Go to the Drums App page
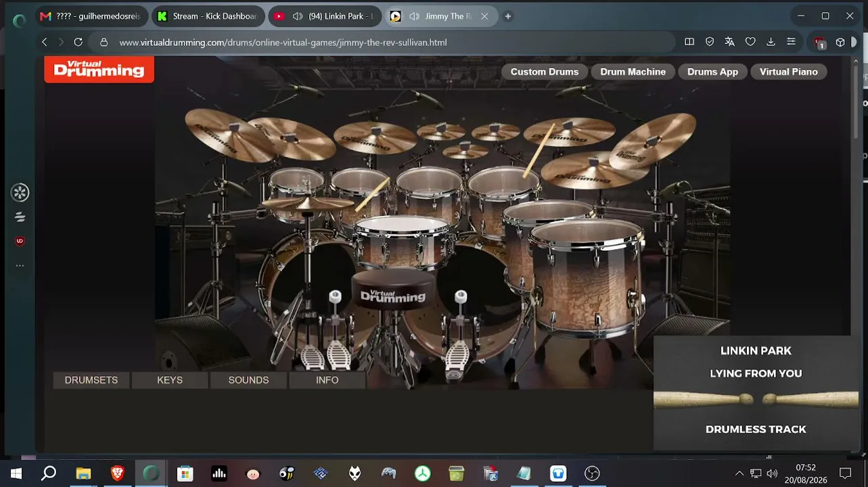Viewport: 868px width, 487px height. click(x=712, y=72)
